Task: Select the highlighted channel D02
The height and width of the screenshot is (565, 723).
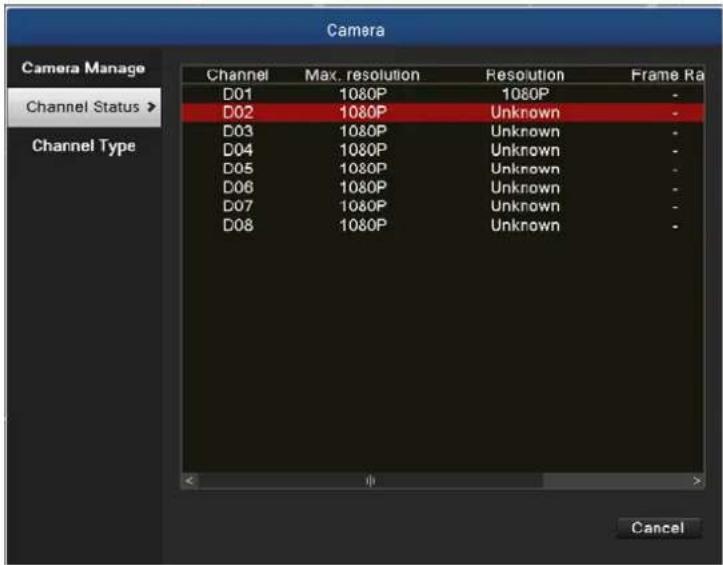Action: [x=443, y=113]
